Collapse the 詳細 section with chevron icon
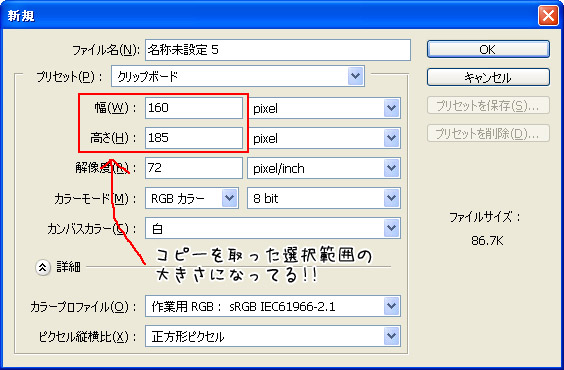Viewport: 564px width, 370px height. [43, 268]
